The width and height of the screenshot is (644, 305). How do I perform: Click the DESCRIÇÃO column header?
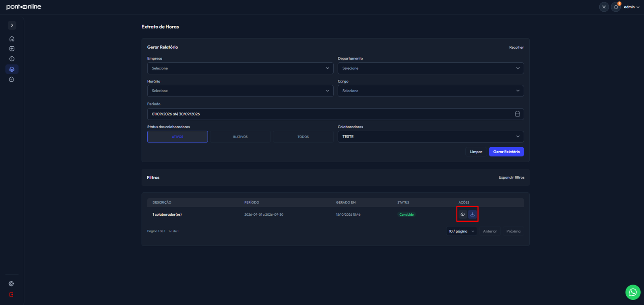click(x=162, y=202)
